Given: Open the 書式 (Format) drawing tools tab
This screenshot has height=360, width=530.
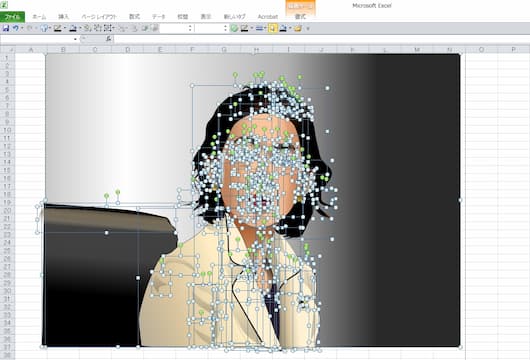Looking at the screenshot, I should [x=300, y=17].
